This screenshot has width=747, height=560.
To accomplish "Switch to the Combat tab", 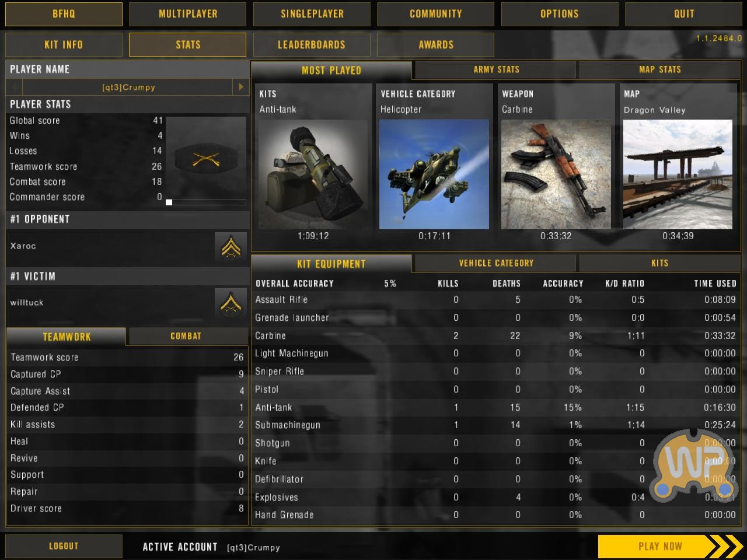I will [x=186, y=336].
